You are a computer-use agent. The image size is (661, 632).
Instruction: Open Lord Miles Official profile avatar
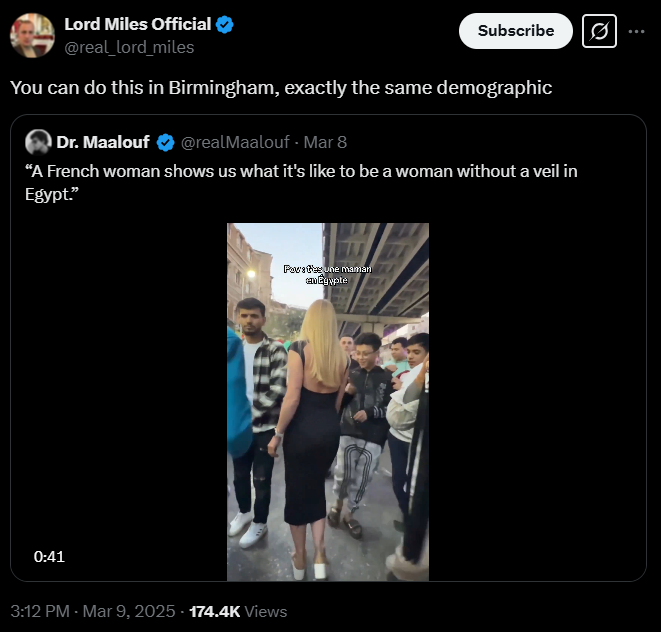32,35
